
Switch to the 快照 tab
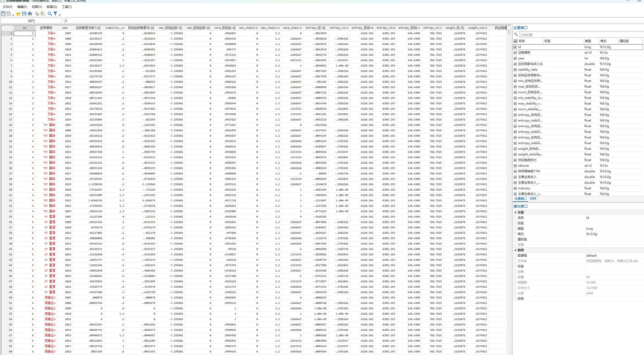point(533,199)
